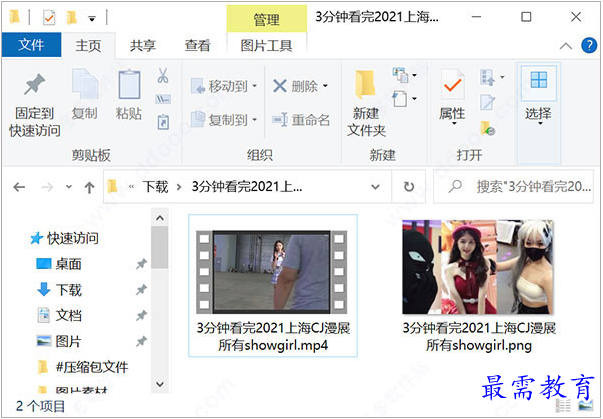Click the New folder icon
The image size is (603, 419).
pyautogui.click(x=365, y=85)
